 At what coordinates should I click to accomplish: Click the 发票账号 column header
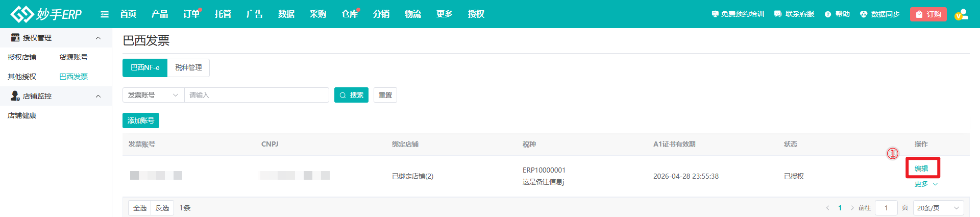141,144
